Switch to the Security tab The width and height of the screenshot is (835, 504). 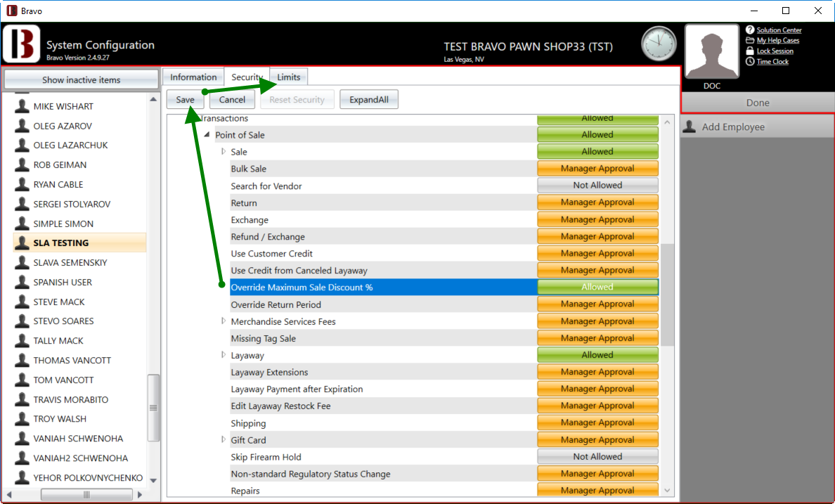tap(247, 77)
